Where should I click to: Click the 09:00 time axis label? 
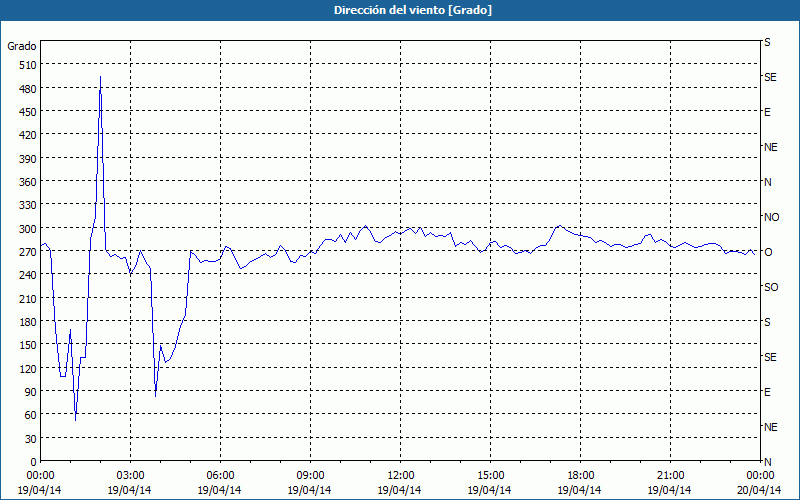[x=310, y=476]
